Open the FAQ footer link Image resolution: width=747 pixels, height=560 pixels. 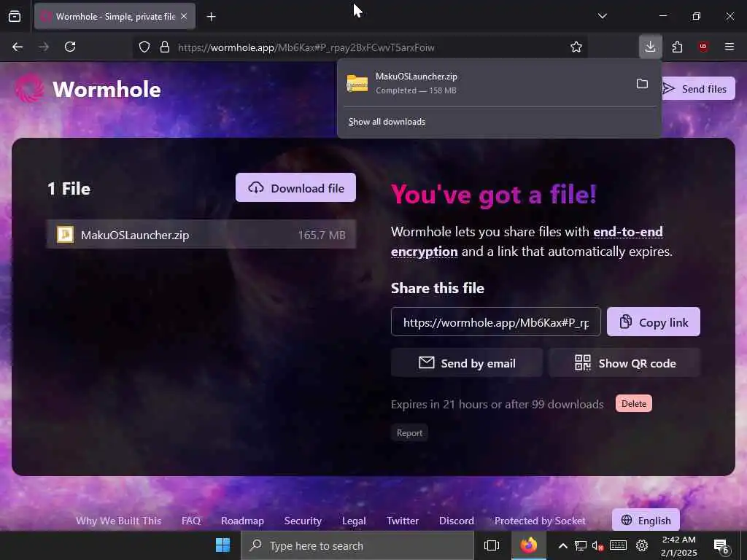(191, 521)
